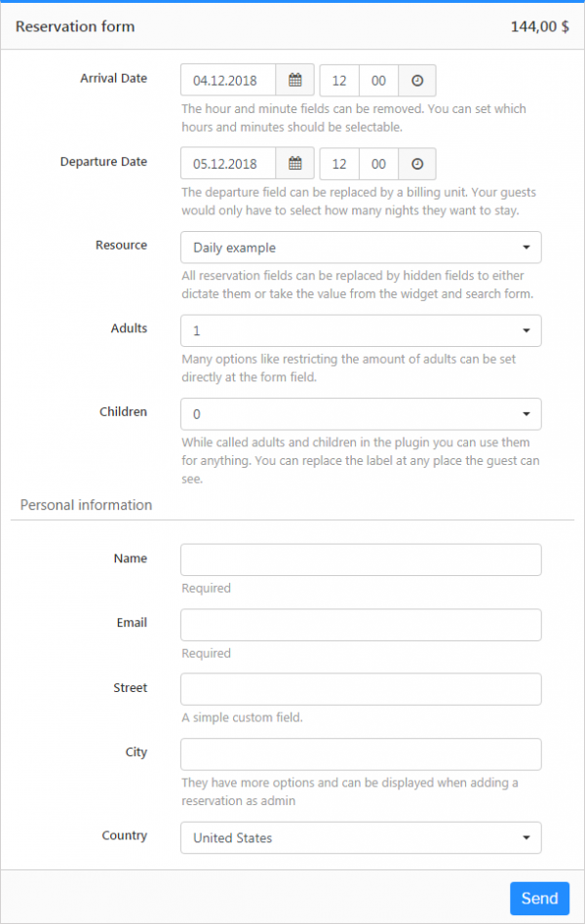Screen dimensions: 585x924
Task: Open the Departure Date calendar icon
Action: pos(294,163)
